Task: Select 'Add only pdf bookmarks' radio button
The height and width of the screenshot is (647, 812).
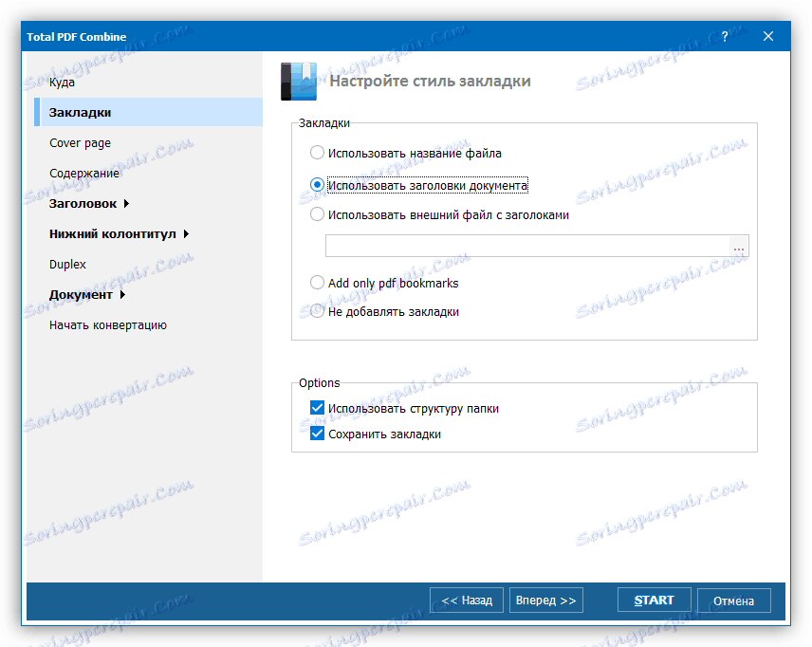Action: tap(317, 283)
